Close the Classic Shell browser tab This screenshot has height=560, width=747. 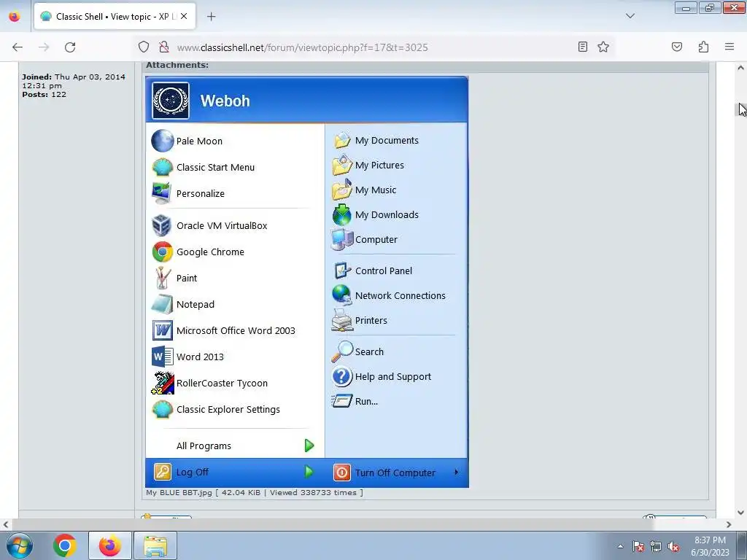pyautogui.click(x=184, y=16)
